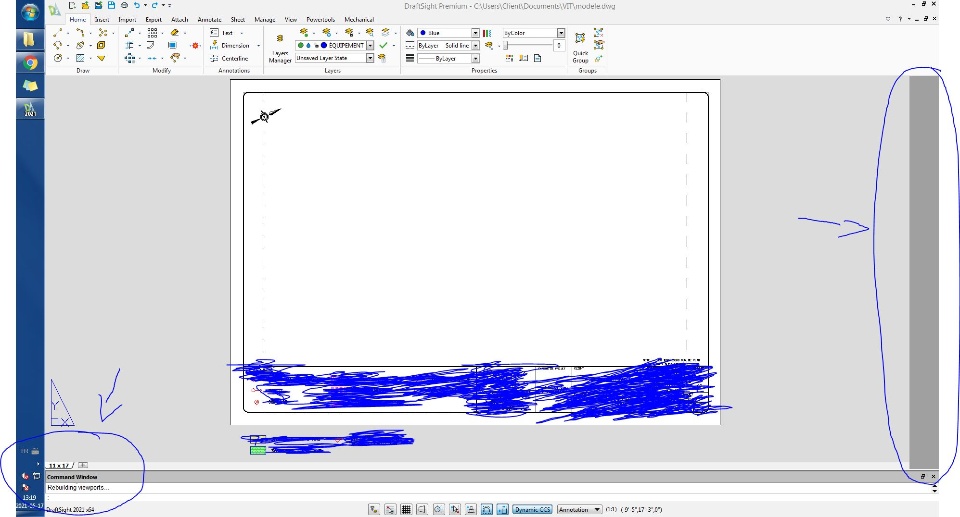Click the command window input line
The width and height of the screenshot is (960, 517).
489,496
